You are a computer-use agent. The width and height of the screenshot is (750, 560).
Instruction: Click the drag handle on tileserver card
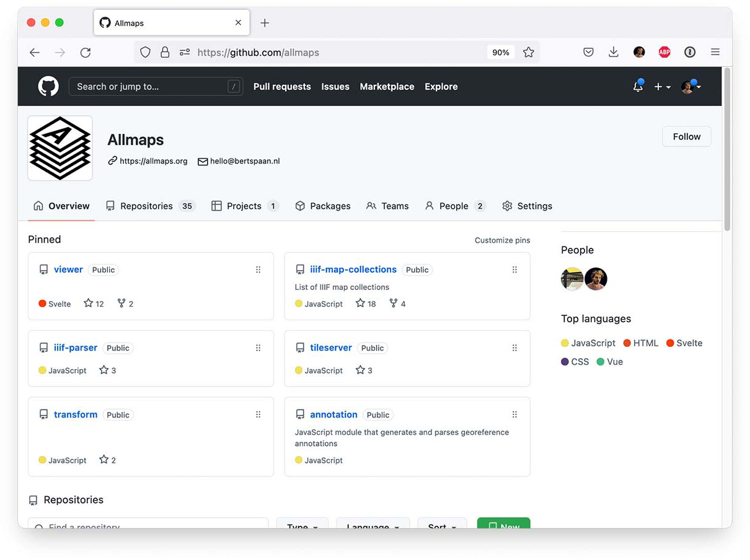tap(514, 348)
